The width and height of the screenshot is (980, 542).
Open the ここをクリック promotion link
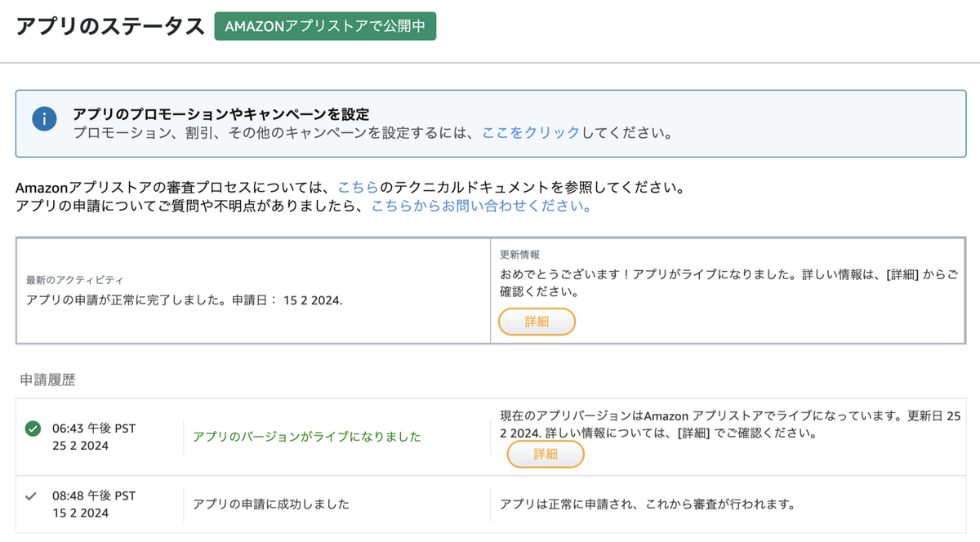(x=531, y=133)
